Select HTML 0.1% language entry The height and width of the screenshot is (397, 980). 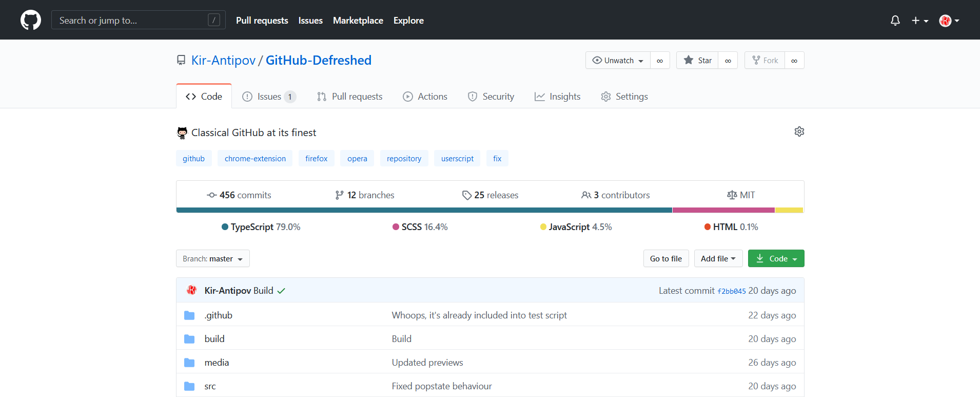click(x=731, y=227)
